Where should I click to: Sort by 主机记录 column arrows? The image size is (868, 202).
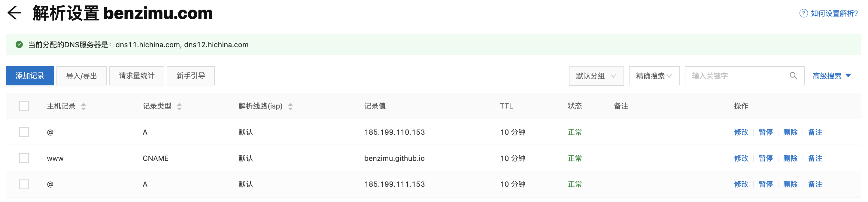(83, 107)
